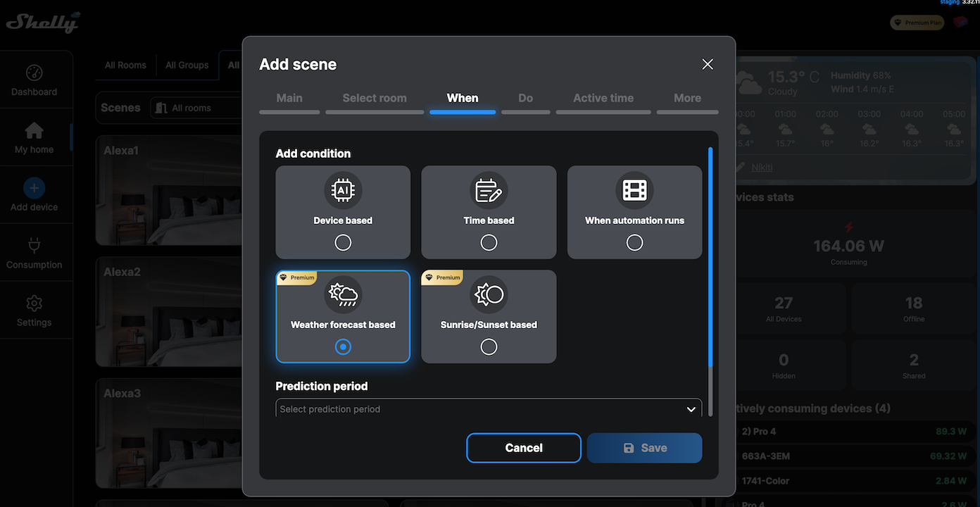Switch to the Do step tab

(525, 99)
